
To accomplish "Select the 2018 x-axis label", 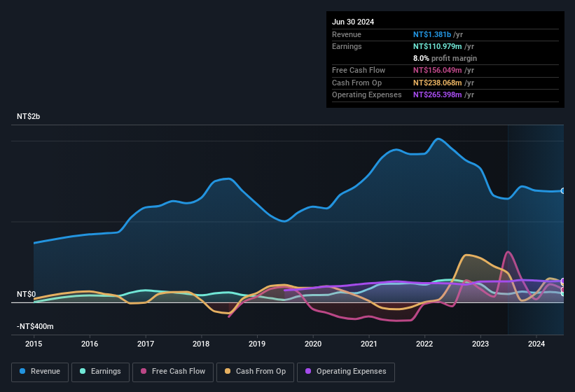I will pos(201,344).
